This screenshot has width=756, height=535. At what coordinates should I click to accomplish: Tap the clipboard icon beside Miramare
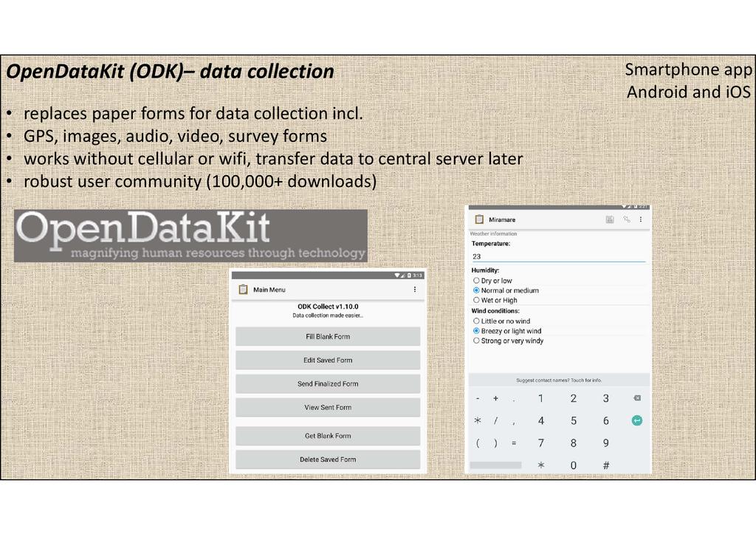(x=479, y=219)
